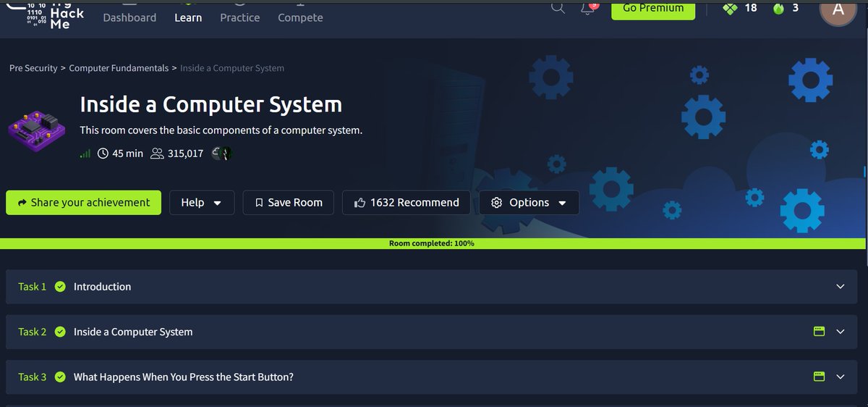868x407 pixels.
Task: Click the Task 2 green window icon
Action: [x=819, y=332]
